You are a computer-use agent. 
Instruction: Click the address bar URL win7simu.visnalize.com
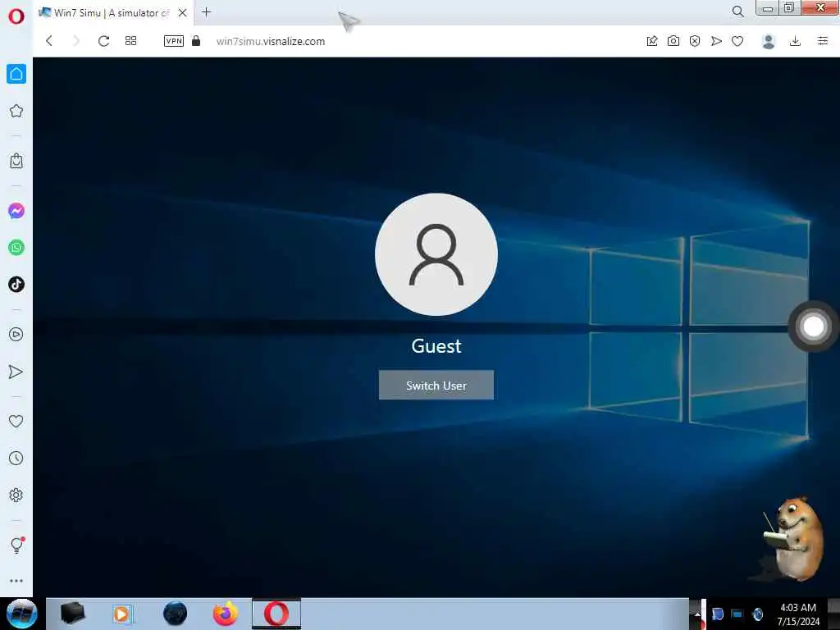click(271, 41)
